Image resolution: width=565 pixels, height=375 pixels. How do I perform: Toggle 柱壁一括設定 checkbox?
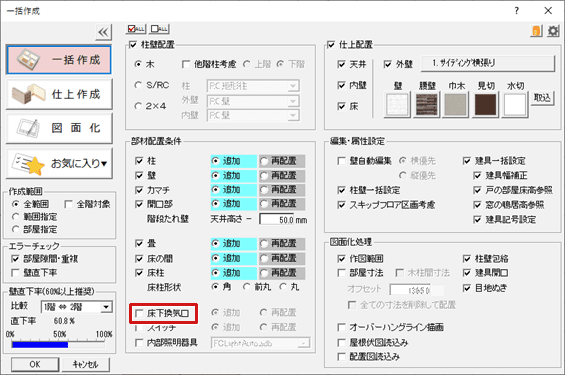pyautogui.click(x=342, y=190)
